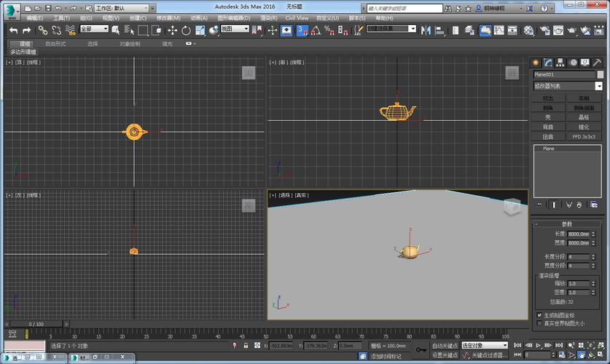Open the 渲染 menu in menu bar
Screen dimensions: 610x364
pos(269,17)
